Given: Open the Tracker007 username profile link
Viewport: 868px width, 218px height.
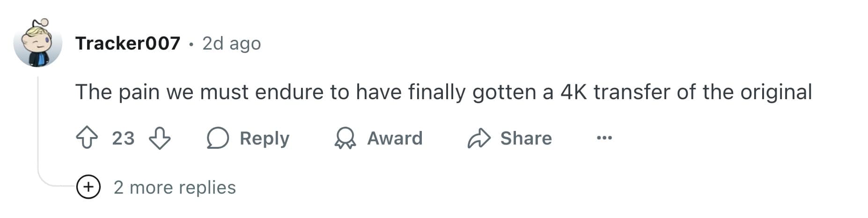Looking at the screenshot, I should coord(128,44).
